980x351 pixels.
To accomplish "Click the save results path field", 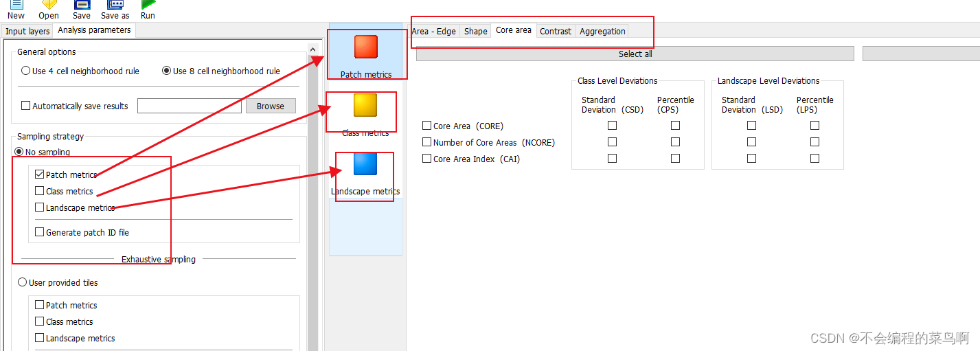I will coord(190,106).
